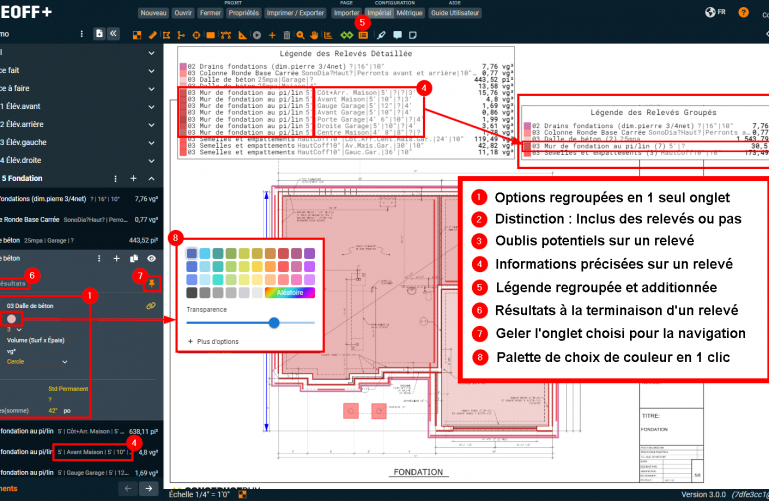The image size is (769, 501).
Task: Expand the 2 Élév.arrière page
Action: [x=152, y=125]
